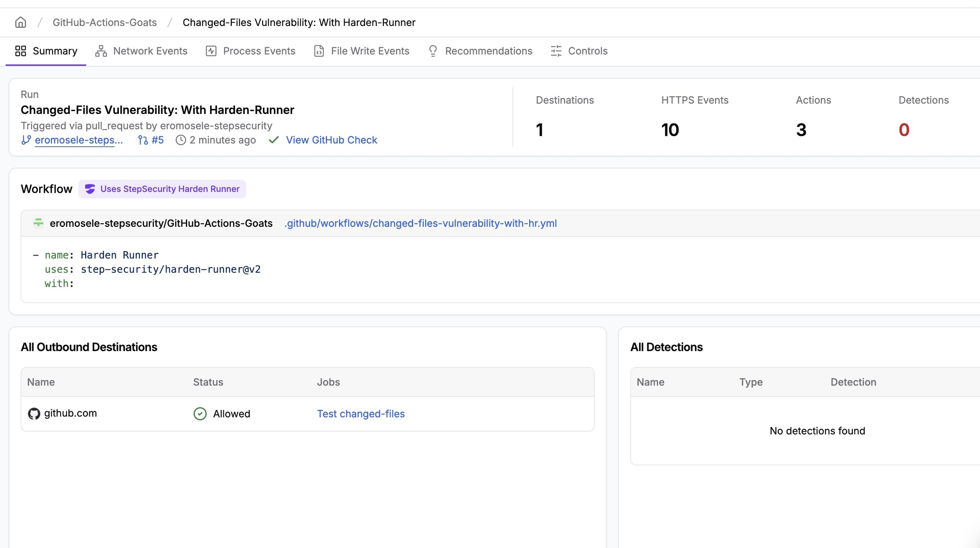Switch to the Network Events tab
Image resolution: width=980 pixels, height=548 pixels.
(150, 51)
